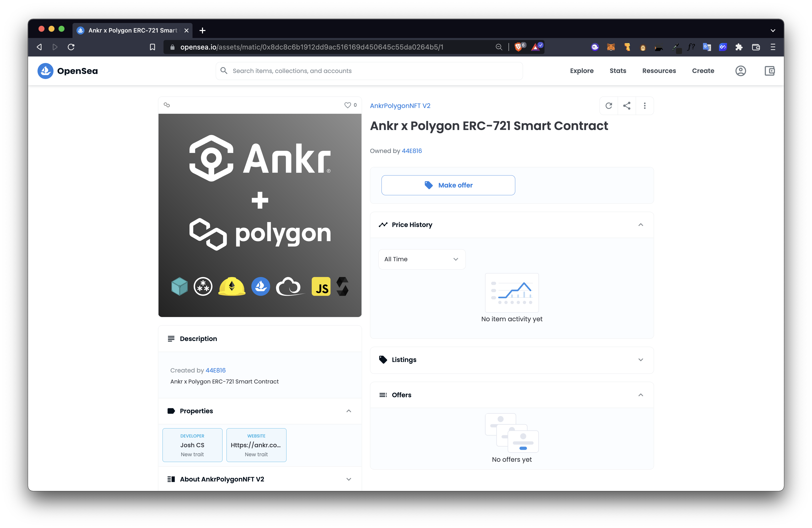Open the wallet icon in OpenSea header

coord(769,71)
